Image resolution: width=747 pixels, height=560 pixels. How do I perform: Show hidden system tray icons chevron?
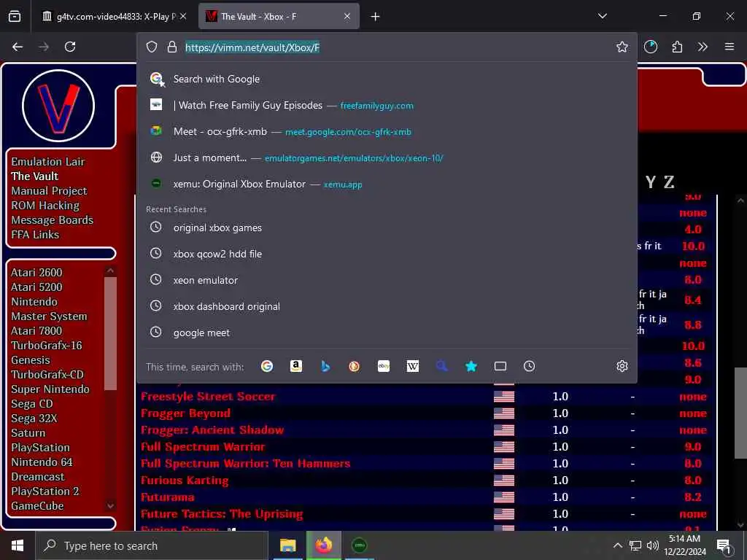(x=617, y=545)
